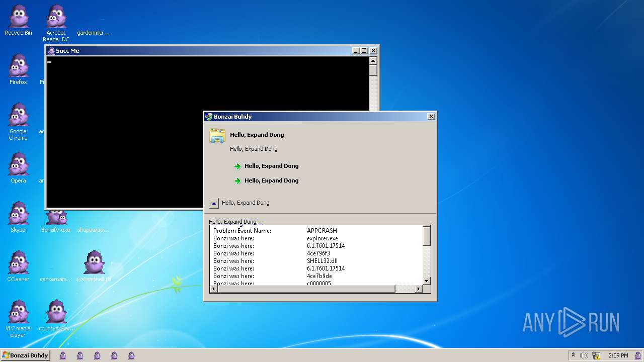Select the Opera desktop shortcut
This screenshot has height=362, width=644.
click(x=18, y=168)
